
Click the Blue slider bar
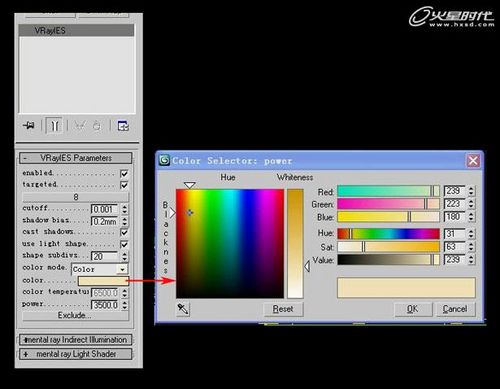(388, 217)
